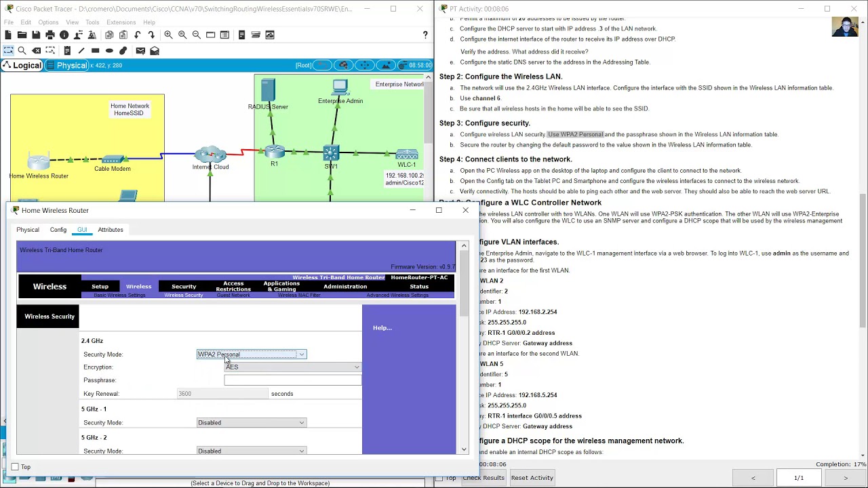Image resolution: width=868 pixels, height=488 pixels.
Task: Toggle the Top checkbox in PT Activity window
Action: point(439,478)
